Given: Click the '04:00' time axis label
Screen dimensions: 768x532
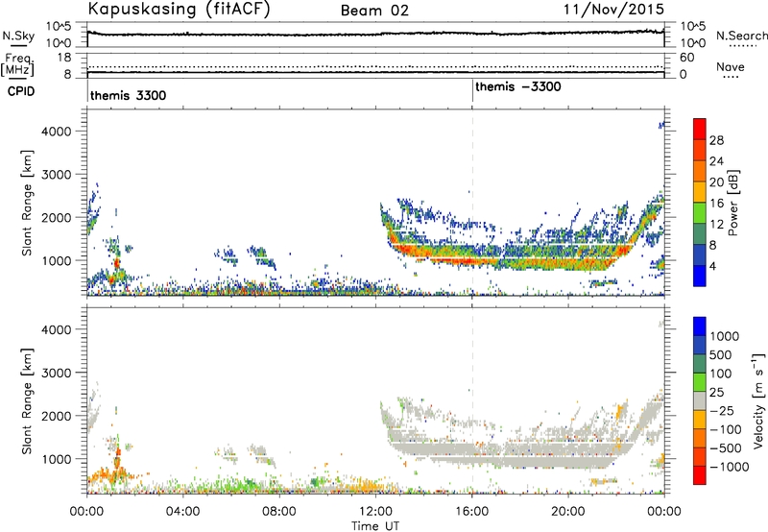Looking at the screenshot, I should (x=182, y=512).
